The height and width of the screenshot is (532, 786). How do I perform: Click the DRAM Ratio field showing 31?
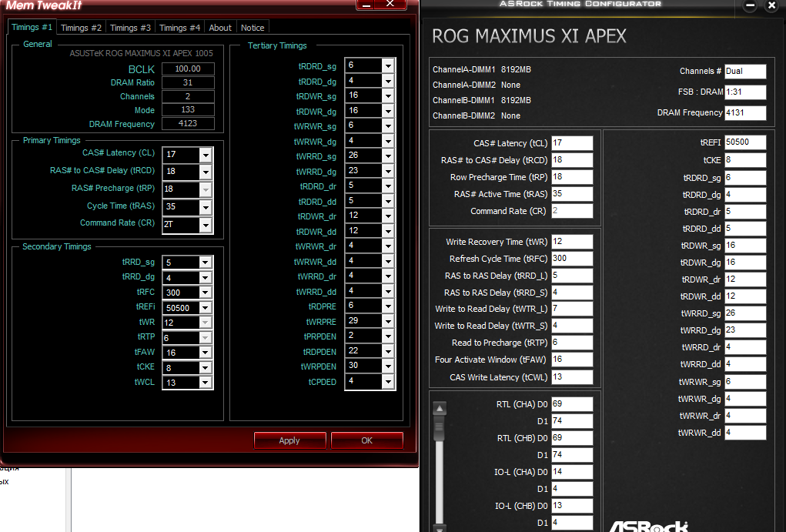point(188,82)
